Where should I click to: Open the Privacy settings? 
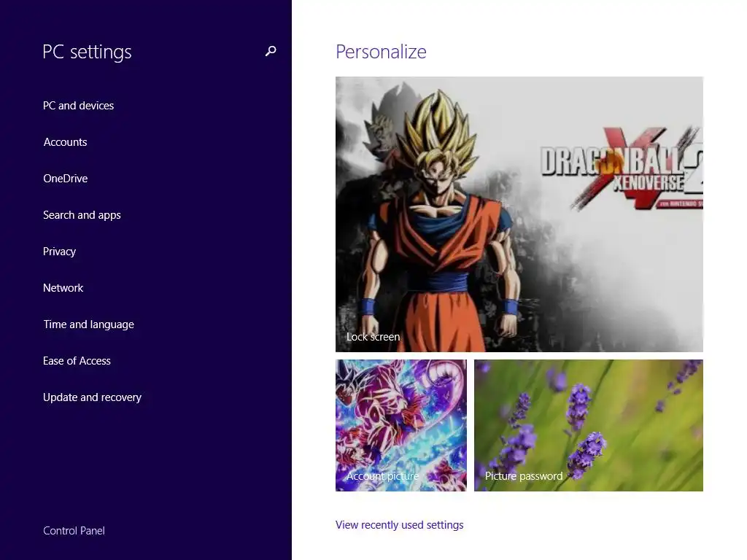tap(60, 252)
